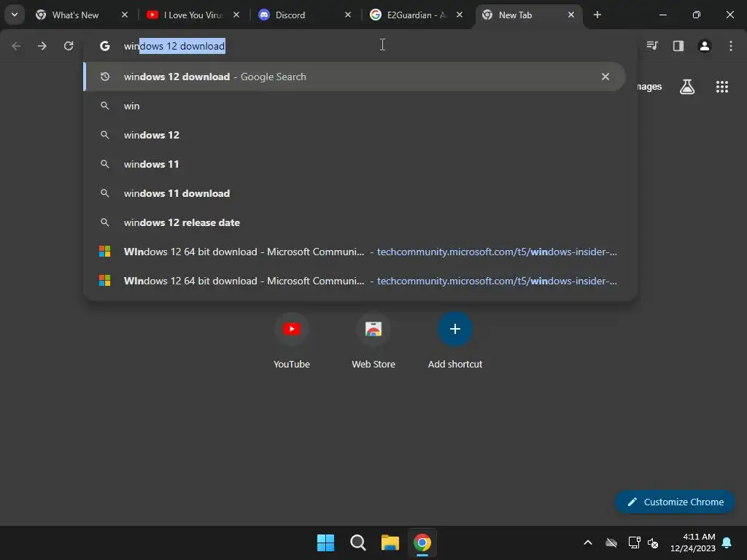Viewport: 747px width, 560px height.
Task: Go forward using the forward arrow
Action: 42,46
